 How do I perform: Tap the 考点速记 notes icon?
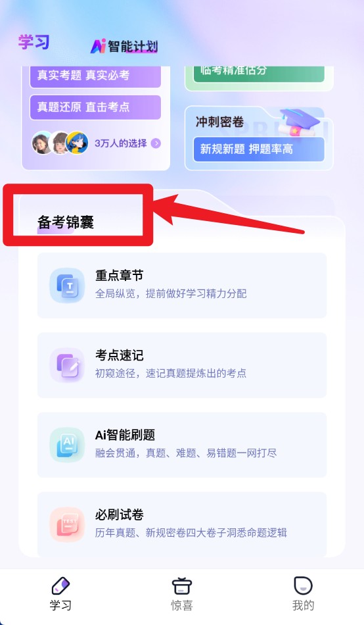(67, 365)
